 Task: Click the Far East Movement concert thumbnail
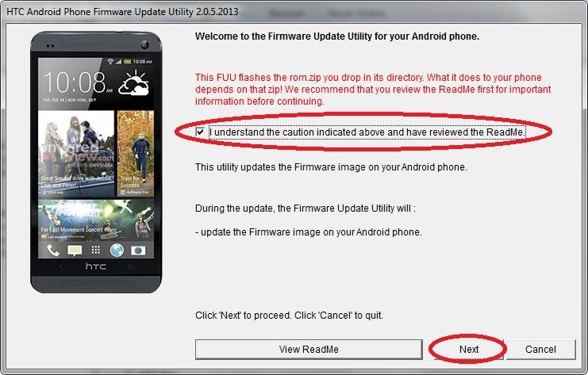tap(96, 220)
